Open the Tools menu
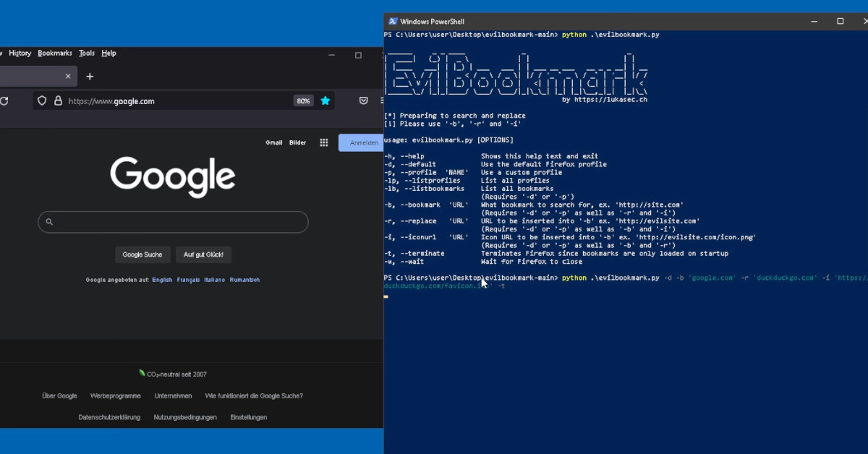The width and height of the screenshot is (868, 454). [x=86, y=53]
